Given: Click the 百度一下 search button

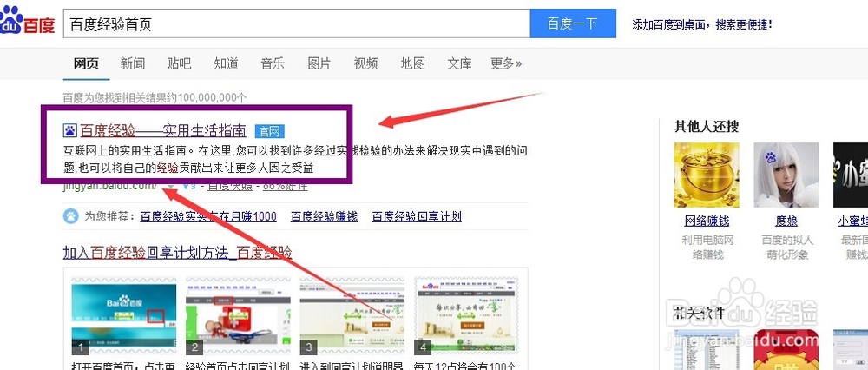Looking at the screenshot, I should [573, 23].
